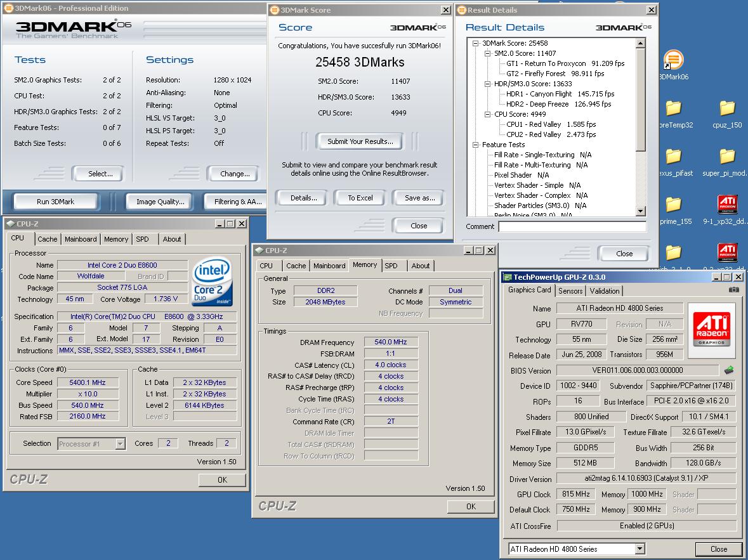The width and height of the screenshot is (748, 560).
Task: Select HDR1 - Canyon Flight result row
Action: tap(560, 94)
